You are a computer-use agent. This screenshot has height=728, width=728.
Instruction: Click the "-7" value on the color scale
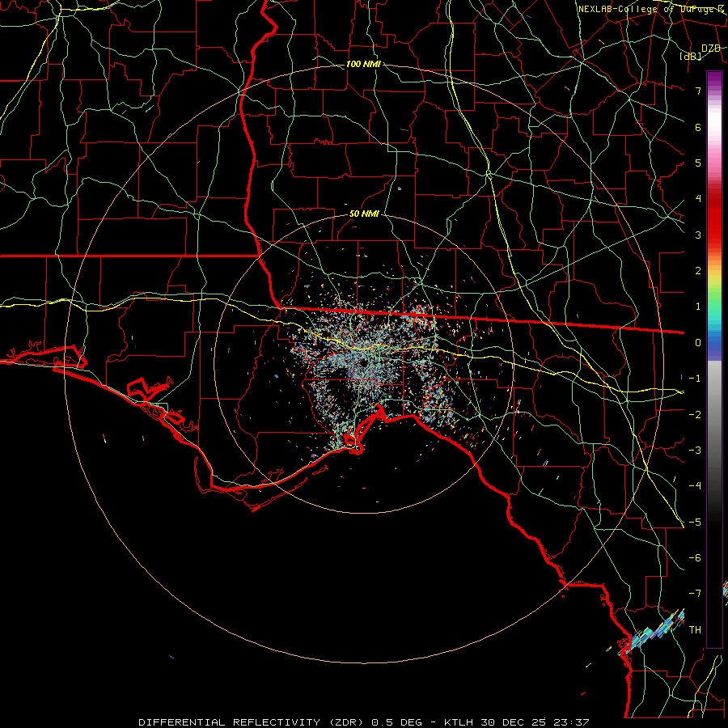(x=695, y=594)
